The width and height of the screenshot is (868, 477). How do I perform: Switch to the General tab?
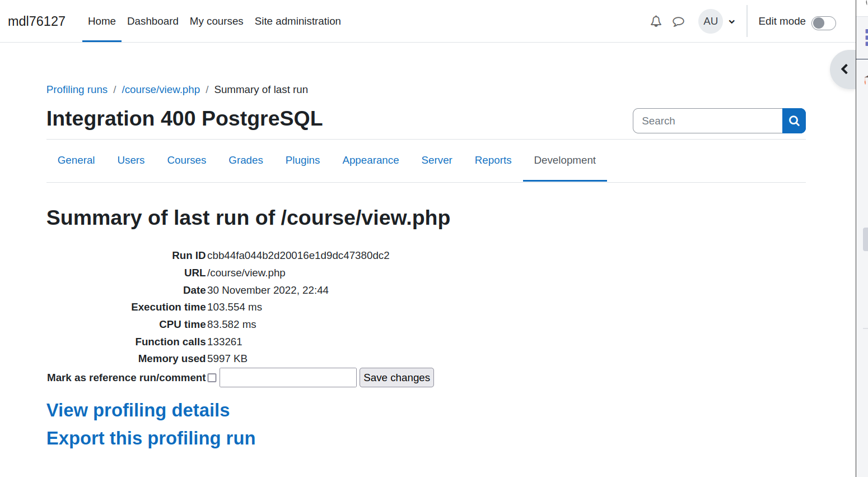pos(76,160)
